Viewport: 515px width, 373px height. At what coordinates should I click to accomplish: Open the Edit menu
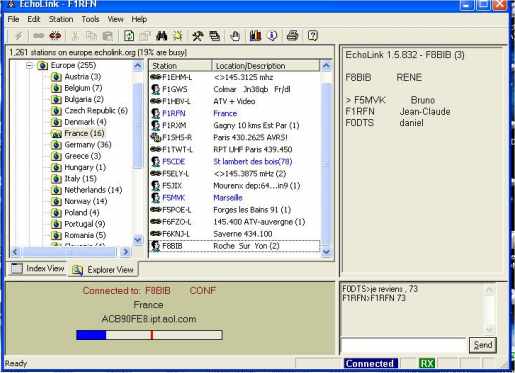point(34,19)
